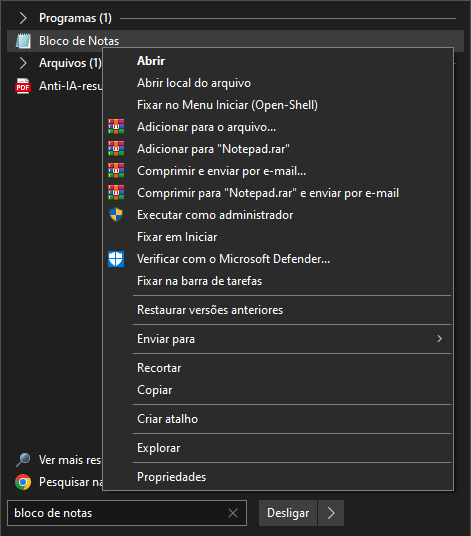The height and width of the screenshot is (536, 471).
Task: Choose Restaurar versões anteriores
Action: [278, 310]
